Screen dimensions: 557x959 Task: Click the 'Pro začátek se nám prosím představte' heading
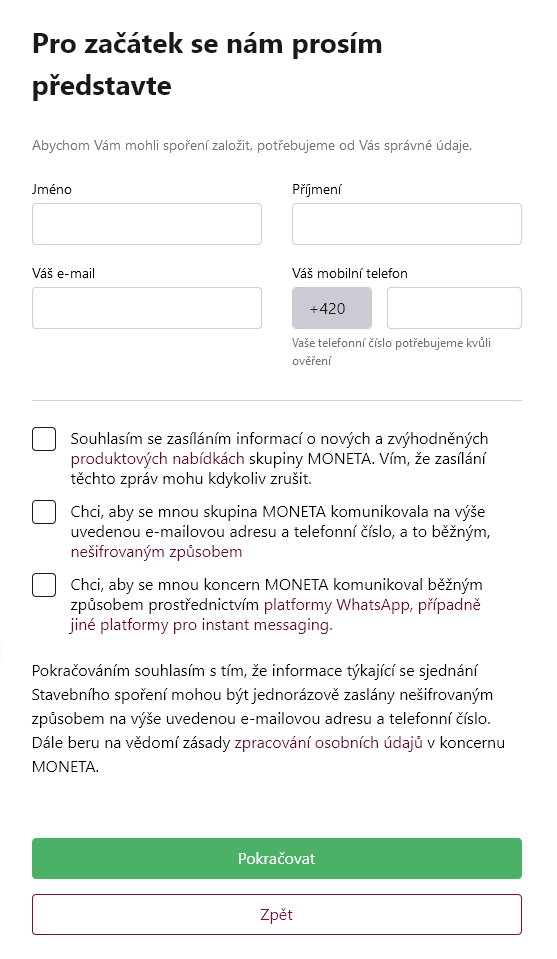coord(207,64)
